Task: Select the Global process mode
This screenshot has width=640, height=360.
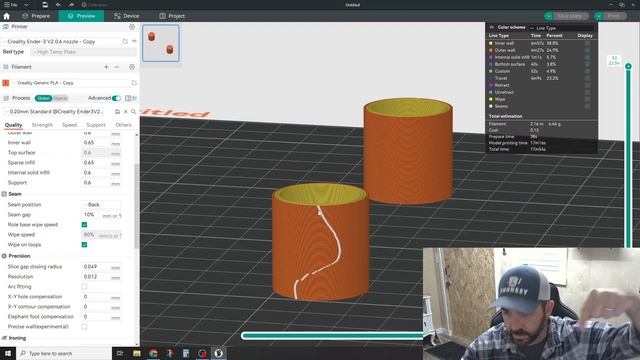Action: coord(43,98)
